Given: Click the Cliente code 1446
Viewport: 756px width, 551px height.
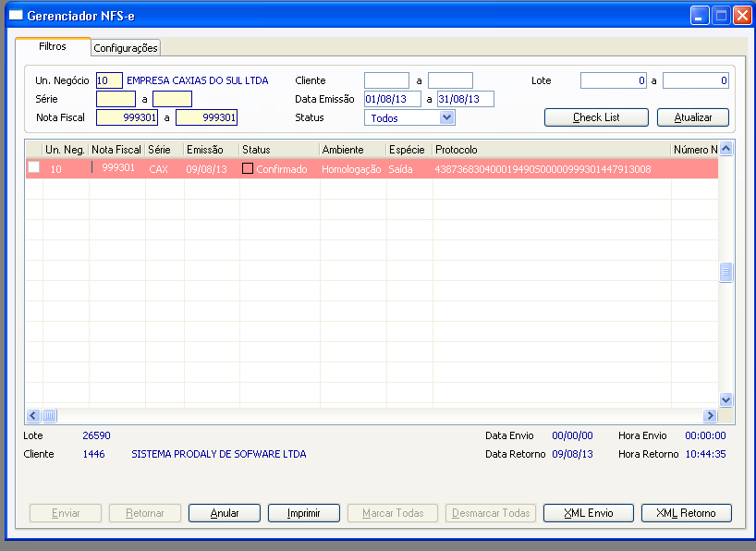Looking at the screenshot, I should pos(93,454).
